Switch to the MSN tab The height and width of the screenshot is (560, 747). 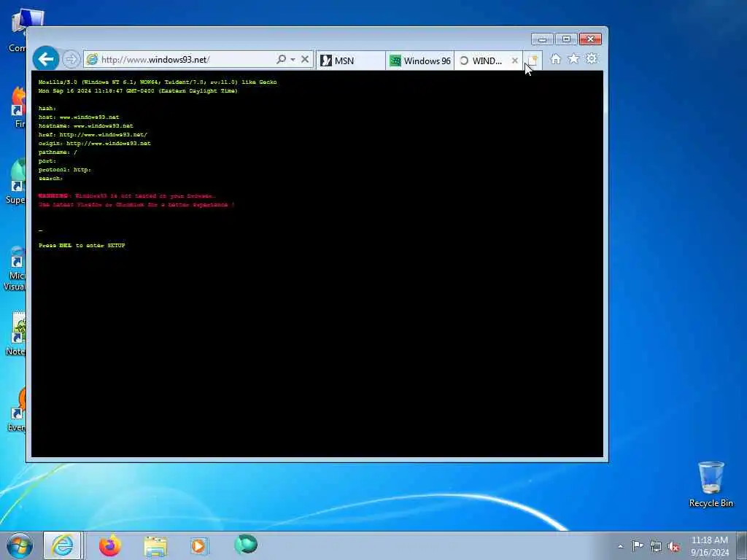pyautogui.click(x=351, y=61)
